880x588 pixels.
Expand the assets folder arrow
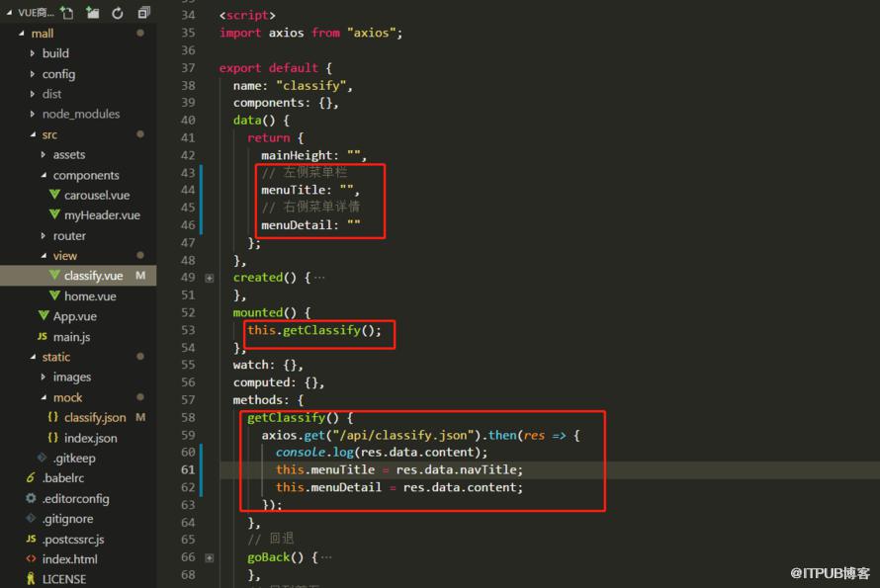pyautogui.click(x=44, y=154)
